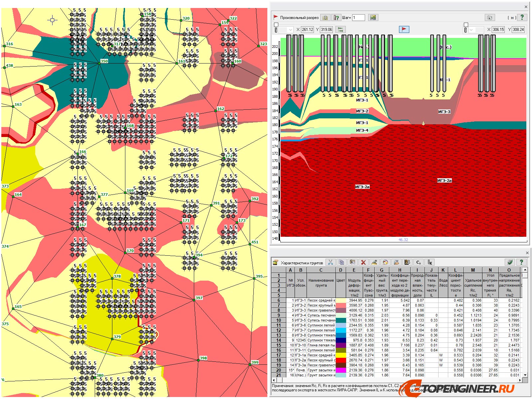Open the camera snapshot tool in section window
Image resolution: width=532 pixels, height=399 pixels.
[490, 18]
